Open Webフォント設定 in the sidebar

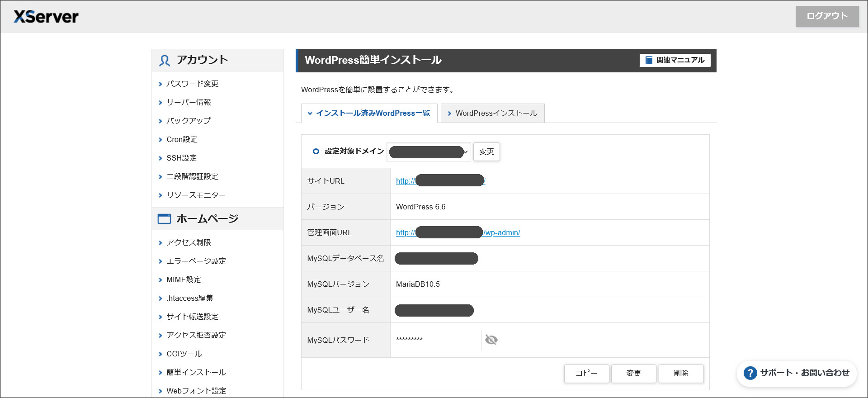196,391
